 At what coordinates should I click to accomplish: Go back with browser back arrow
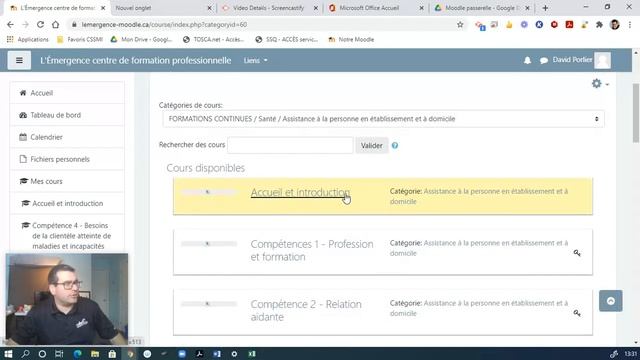click(10, 24)
